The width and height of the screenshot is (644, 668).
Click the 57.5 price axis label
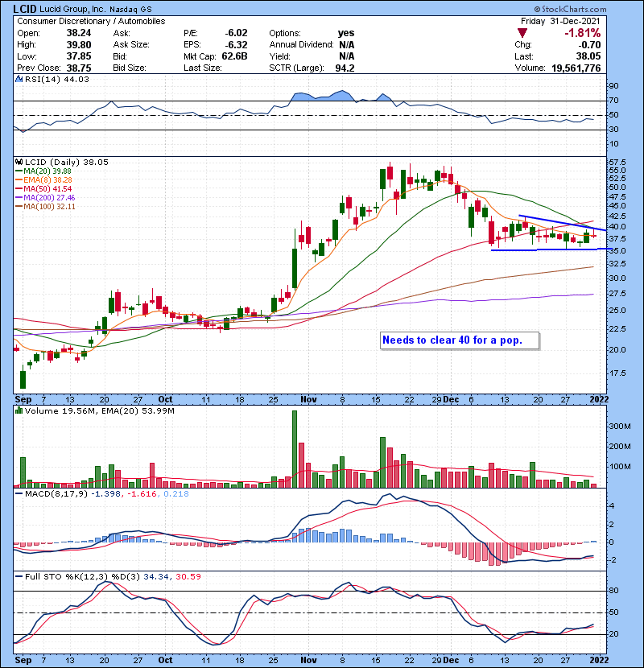(617, 163)
